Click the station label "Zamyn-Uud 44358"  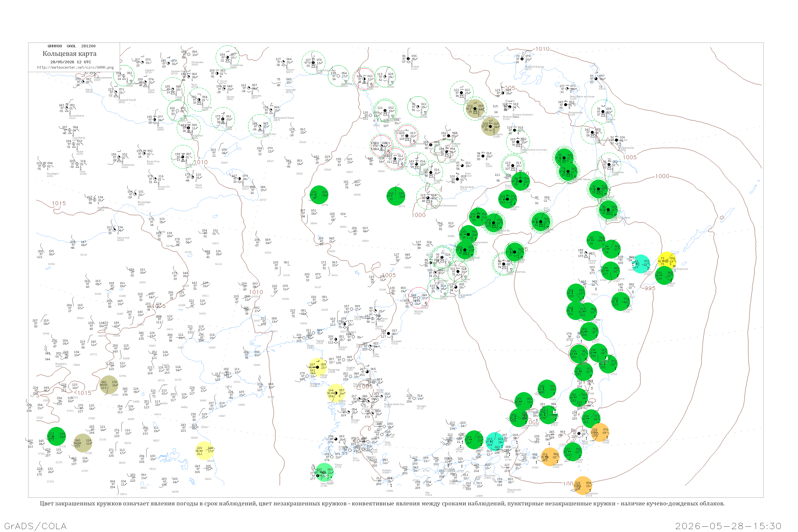123,239
